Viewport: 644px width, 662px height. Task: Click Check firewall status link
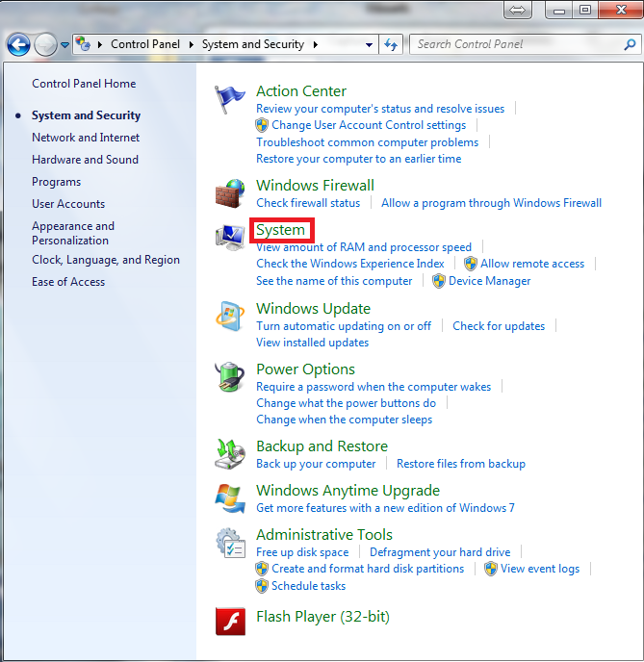[x=308, y=203]
